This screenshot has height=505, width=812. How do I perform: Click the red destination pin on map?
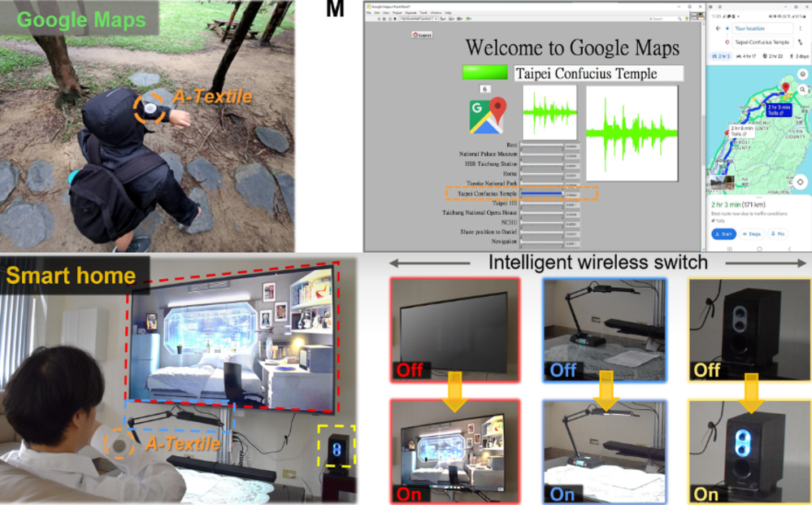click(785, 86)
